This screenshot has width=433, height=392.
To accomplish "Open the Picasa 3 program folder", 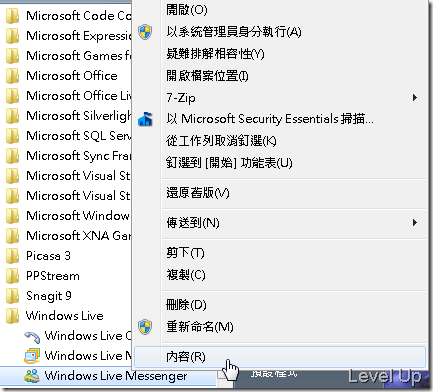I will point(48,256).
